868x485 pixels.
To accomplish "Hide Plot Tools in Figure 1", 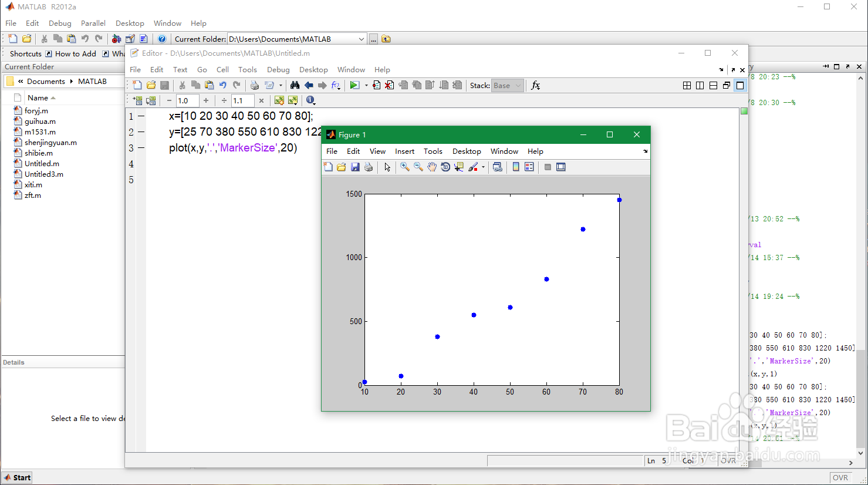I will pos(548,167).
